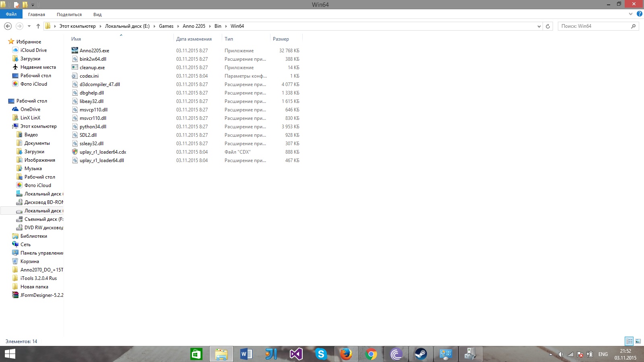Screen dimensions: 644x362
Task: Launch Skype from the taskbar
Action: (x=321, y=354)
